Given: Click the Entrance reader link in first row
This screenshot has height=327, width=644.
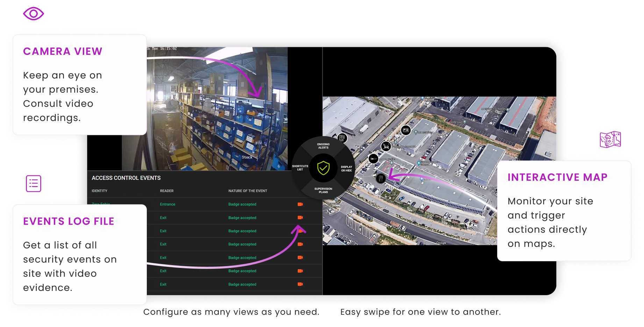Looking at the screenshot, I should tap(167, 204).
